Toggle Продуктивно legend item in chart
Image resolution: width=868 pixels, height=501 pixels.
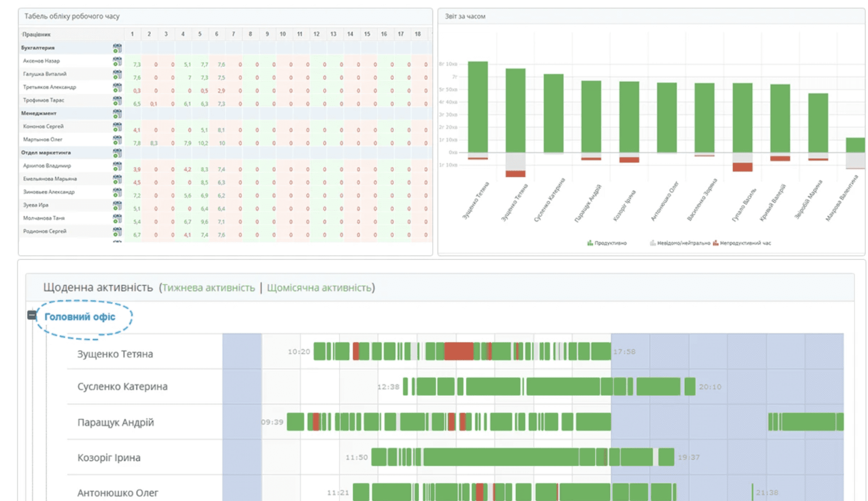(607, 243)
